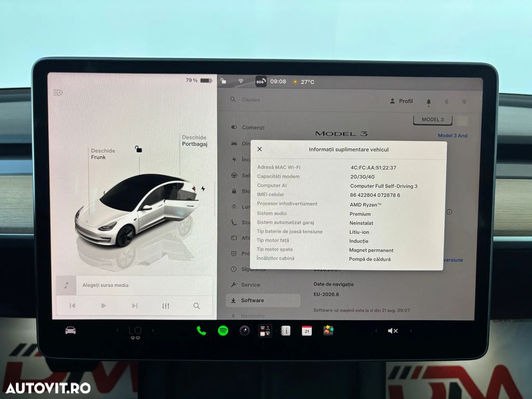Open the Siguranță menu

tap(248, 270)
